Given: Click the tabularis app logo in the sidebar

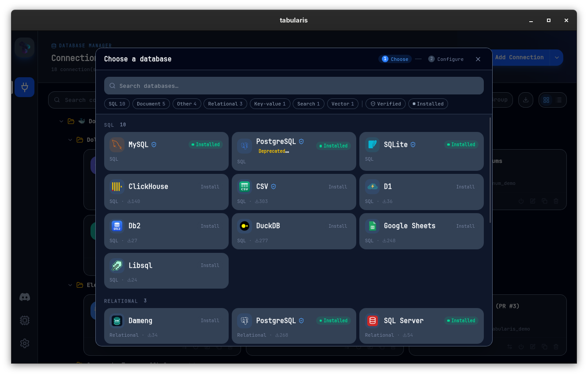Looking at the screenshot, I should [x=25, y=48].
